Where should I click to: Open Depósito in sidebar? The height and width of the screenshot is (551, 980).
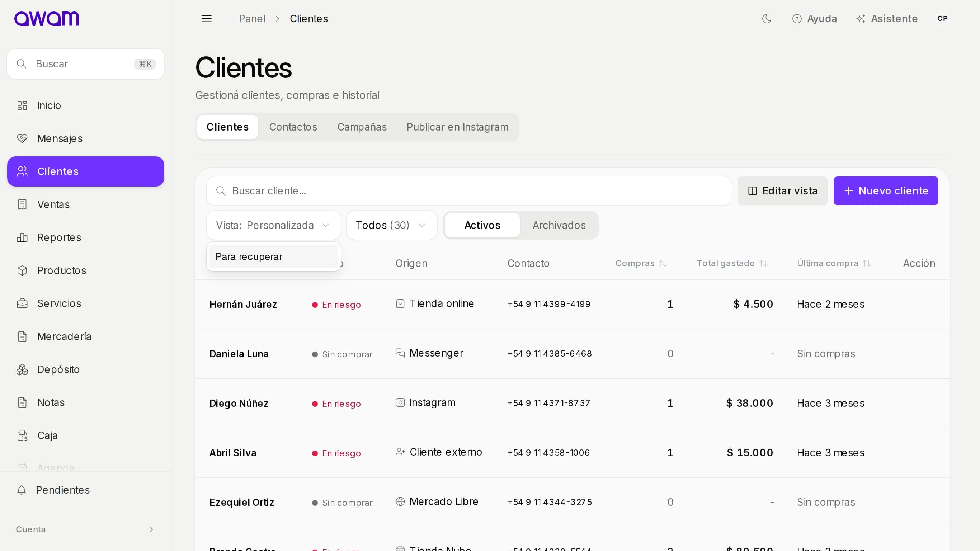click(x=86, y=369)
